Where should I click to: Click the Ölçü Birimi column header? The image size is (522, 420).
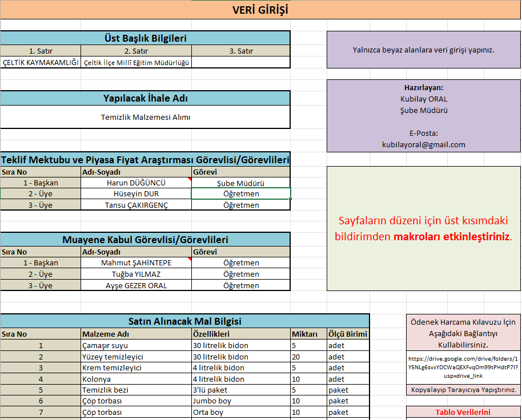(x=348, y=334)
